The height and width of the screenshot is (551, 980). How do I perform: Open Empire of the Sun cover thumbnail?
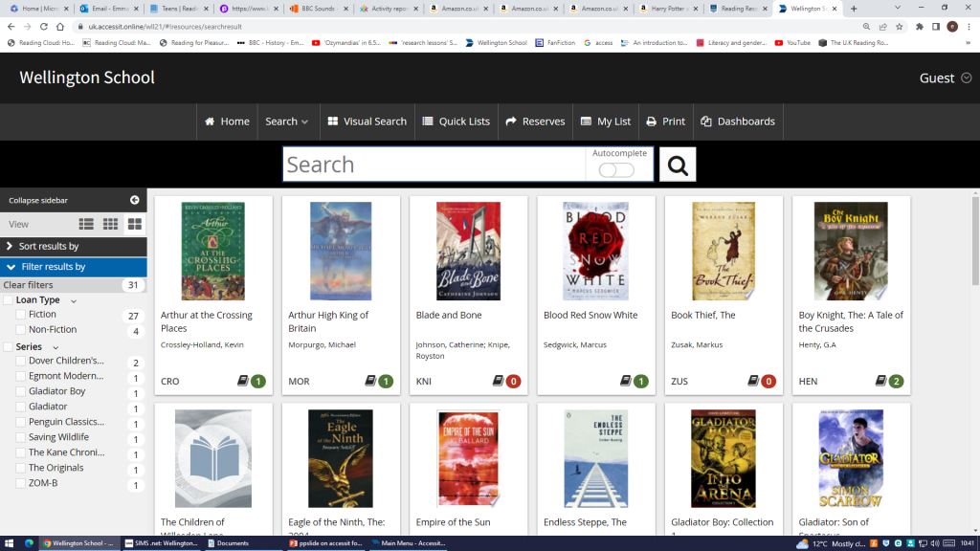pos(468,458)
